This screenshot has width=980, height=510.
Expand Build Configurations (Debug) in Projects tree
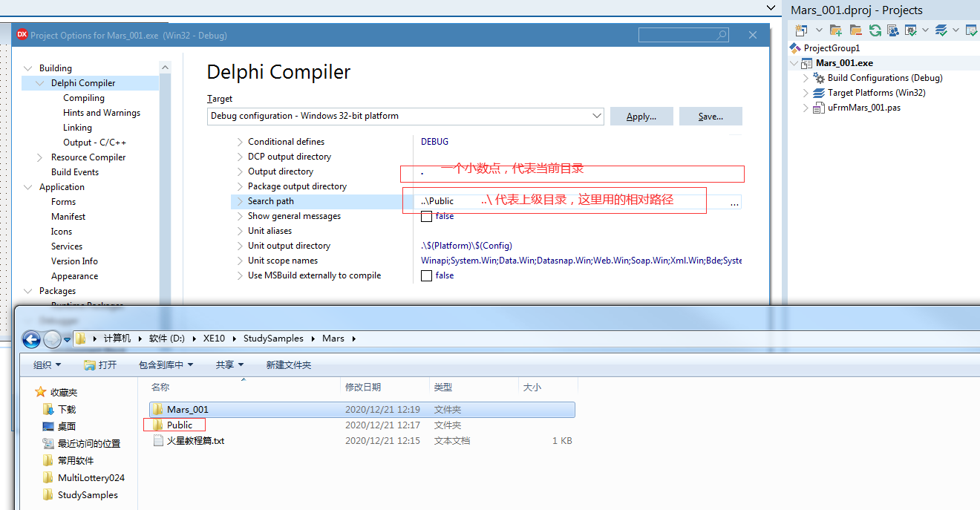pyautogui.click(x=806, y=78)
